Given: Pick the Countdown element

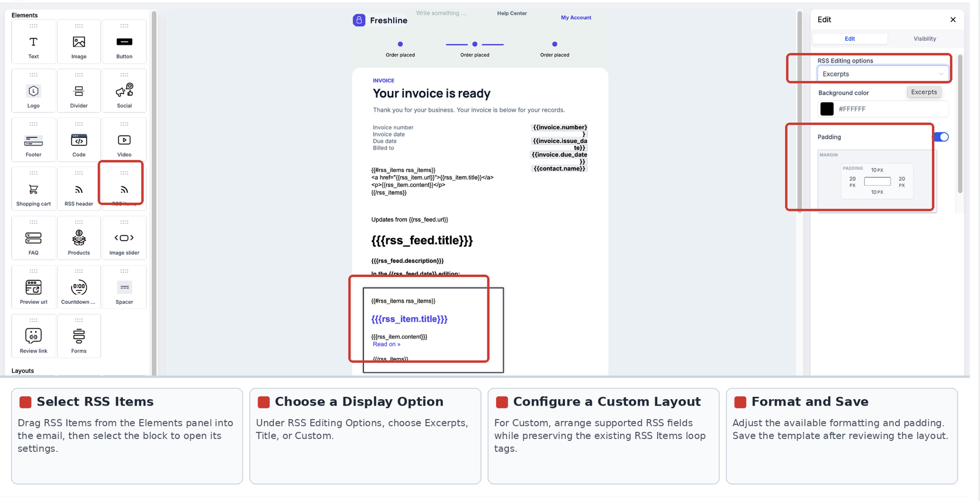Looking at the screenshot, I should [79, 287].
